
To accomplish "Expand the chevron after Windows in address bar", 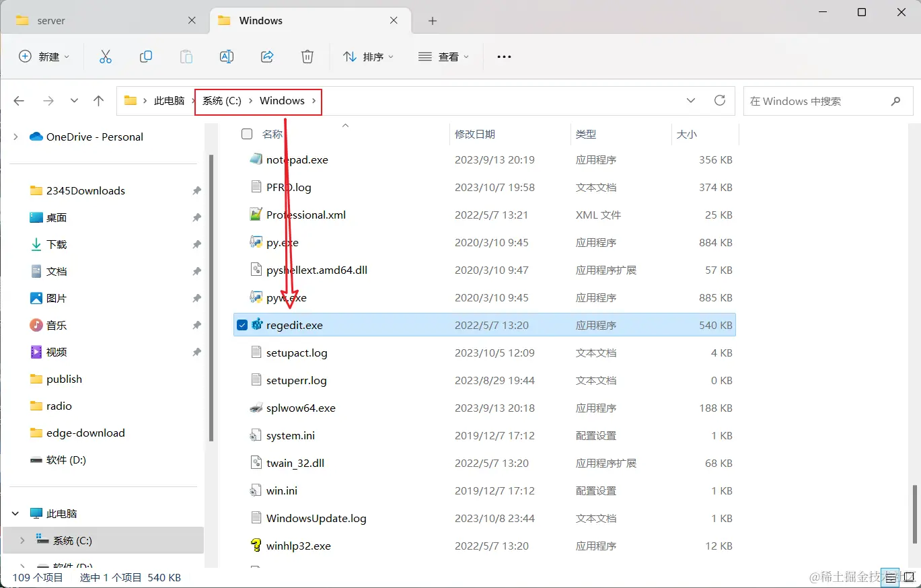I will (x=314, y=101).
